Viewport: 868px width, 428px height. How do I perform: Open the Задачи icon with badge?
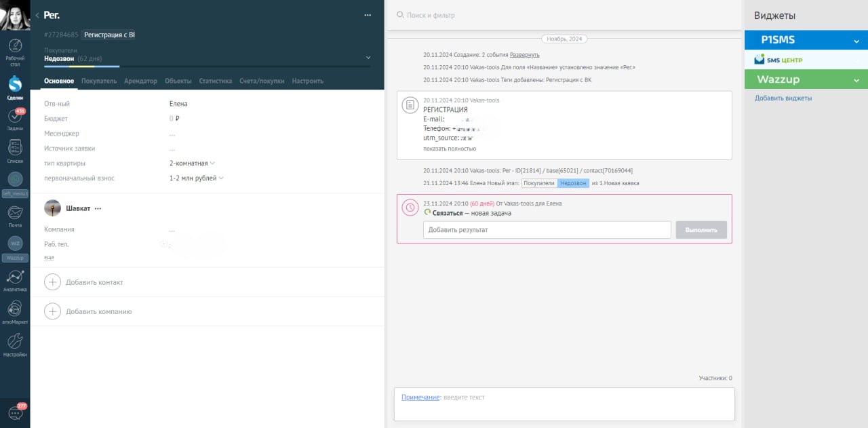click(x=15, y=118)
